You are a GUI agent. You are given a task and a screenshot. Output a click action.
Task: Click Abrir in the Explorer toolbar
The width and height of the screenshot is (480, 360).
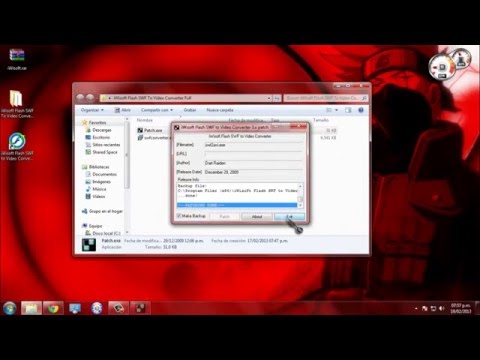(123, 110)
